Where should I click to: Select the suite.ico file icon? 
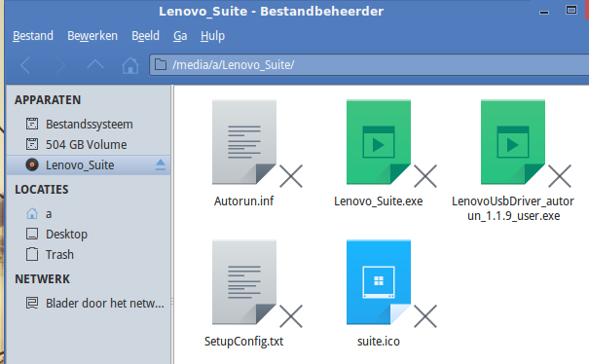coord(379,282)
